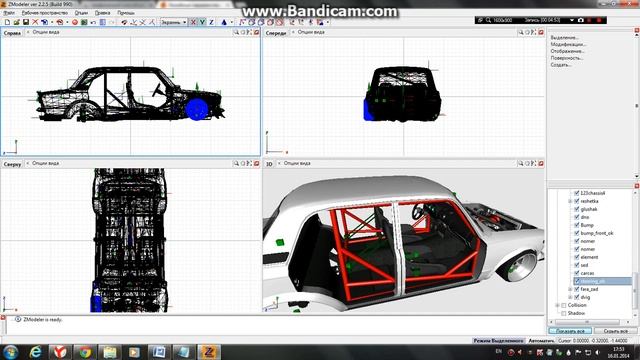
Task: Select the 'Спереди' viewport label tab
Action: [276, 33]
